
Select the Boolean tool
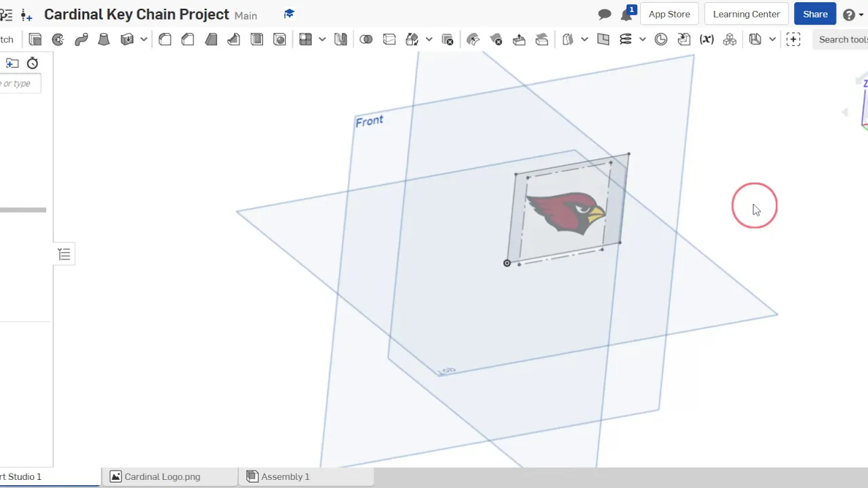(x=366, y=39)
